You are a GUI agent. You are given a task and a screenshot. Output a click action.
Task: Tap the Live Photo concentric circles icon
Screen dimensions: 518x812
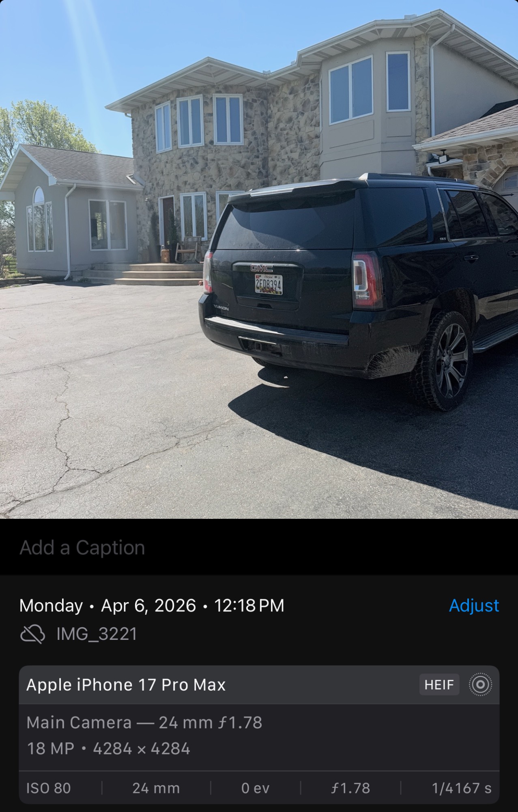[480, 685]
